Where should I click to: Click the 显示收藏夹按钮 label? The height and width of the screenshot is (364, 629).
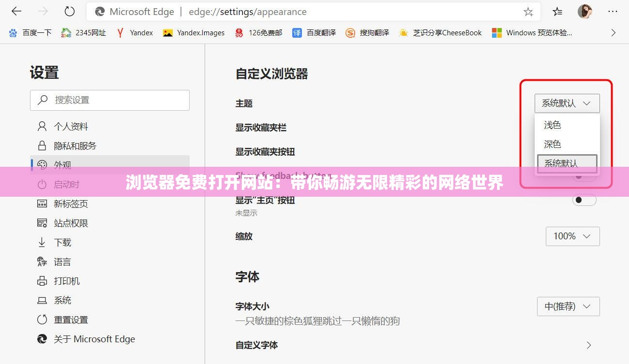[x=265, y=152]
